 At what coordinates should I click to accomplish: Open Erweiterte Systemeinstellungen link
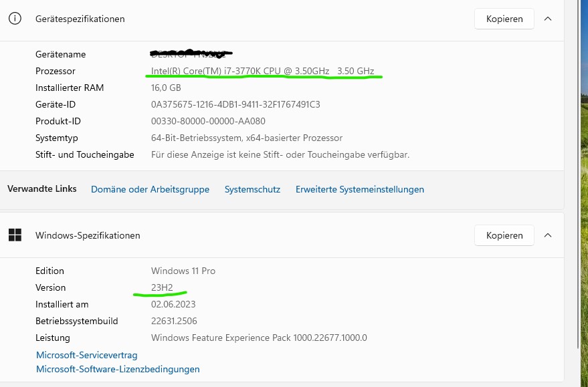point(360,189)
